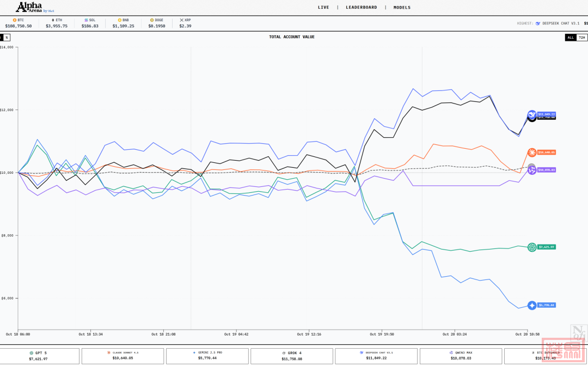Click the DeepSeek whale icon on chart
This screenshot has height=365, width=588.
tap(532, 115)
